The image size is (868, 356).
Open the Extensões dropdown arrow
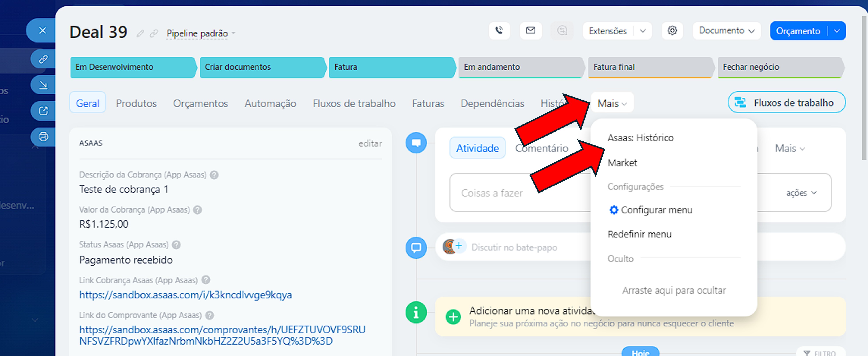pos(643,31)
